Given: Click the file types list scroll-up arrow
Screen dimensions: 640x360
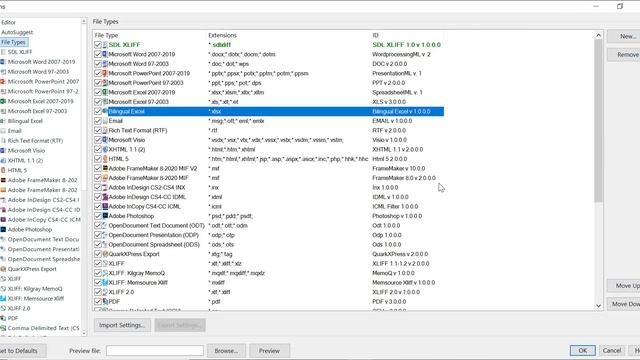Looking at the screenshot, I should pyautogui.click(x=598, y=36).
